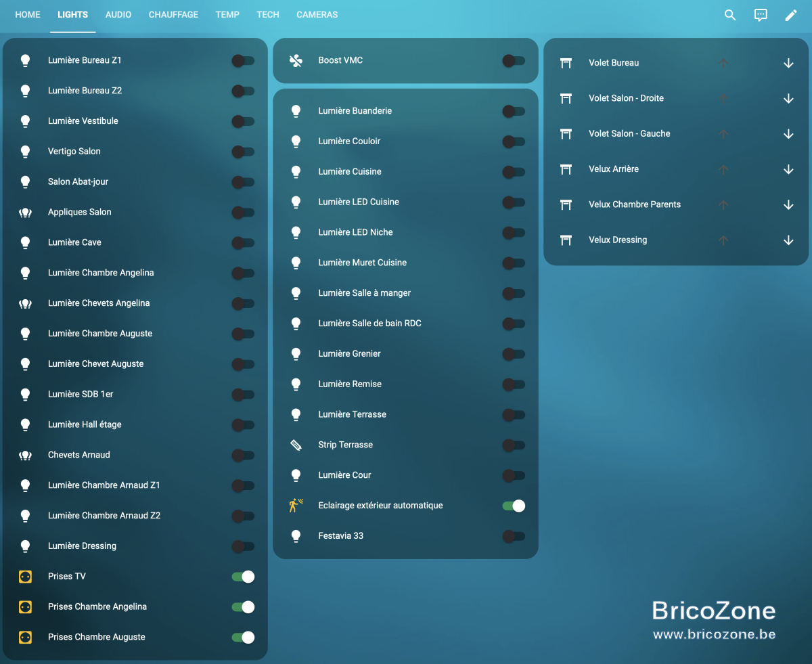Screen dimensions: 812x664
Task: Lower the Volet Salon - Droite shutter
Action: click(788, 99)
